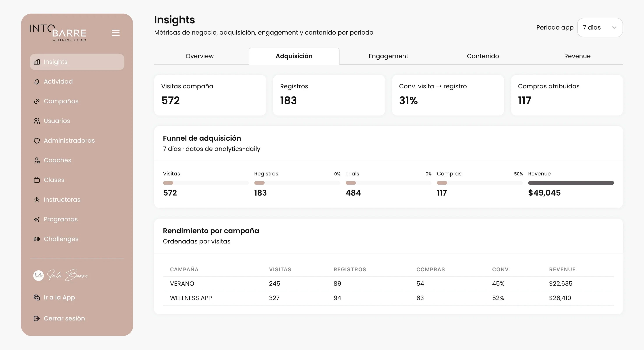Image resolution: width=644 pixels, height=350 pixels.
Task: Open Actividad in the sidebar
Action: click(77, 82)
